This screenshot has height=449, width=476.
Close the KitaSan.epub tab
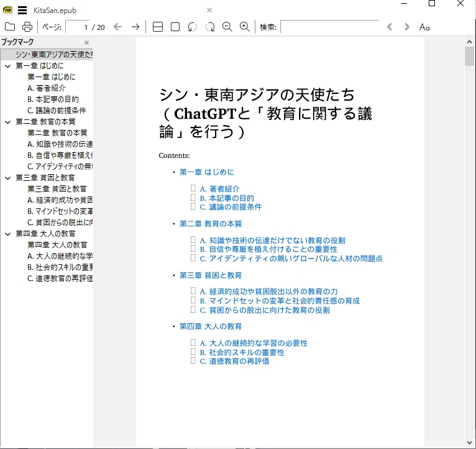(209, 10)
